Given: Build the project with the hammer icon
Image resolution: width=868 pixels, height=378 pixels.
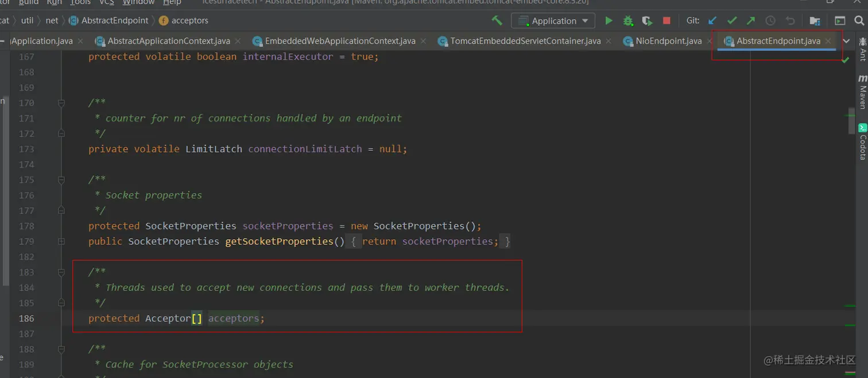Looking at the screenshot, I should tap(497, 21).
